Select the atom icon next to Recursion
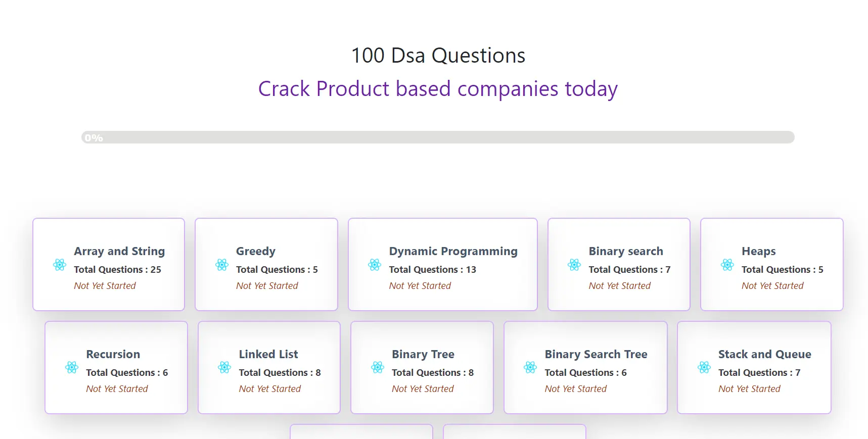 point(72,368)
